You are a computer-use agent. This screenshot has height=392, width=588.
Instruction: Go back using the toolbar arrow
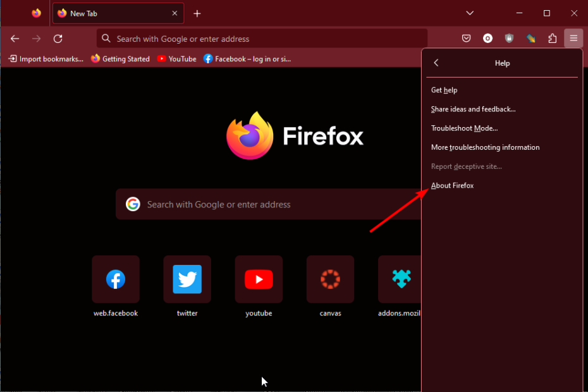(15, 39)
